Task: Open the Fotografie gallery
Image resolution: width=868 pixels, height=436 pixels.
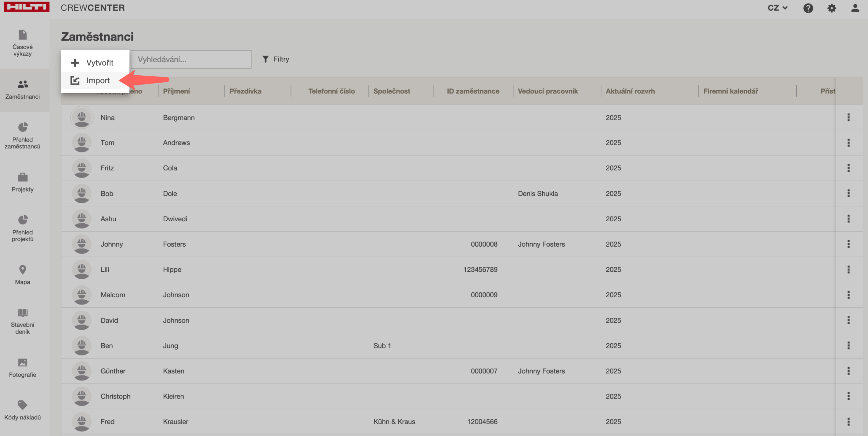Action: [23, 368]
